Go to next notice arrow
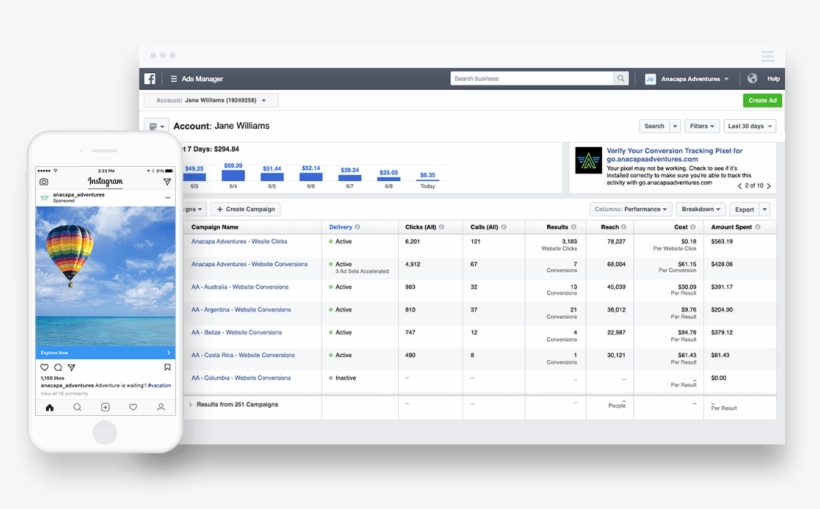This screenshot has height=509, width=820. [768, 186]
